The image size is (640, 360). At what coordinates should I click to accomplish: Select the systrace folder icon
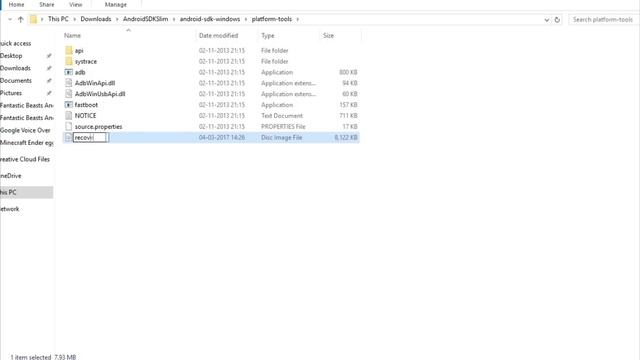pyautogui.click(x=69, y=61)
